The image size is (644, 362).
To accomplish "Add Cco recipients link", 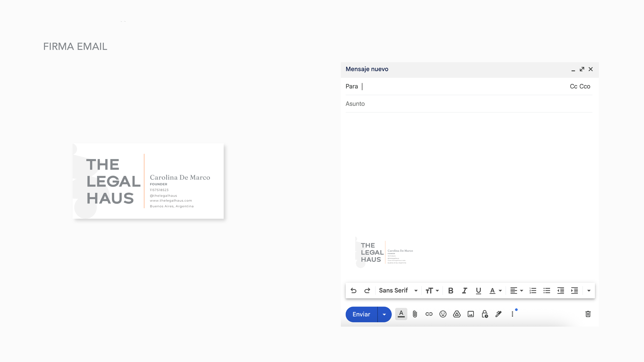I will [x=585, y=86].
